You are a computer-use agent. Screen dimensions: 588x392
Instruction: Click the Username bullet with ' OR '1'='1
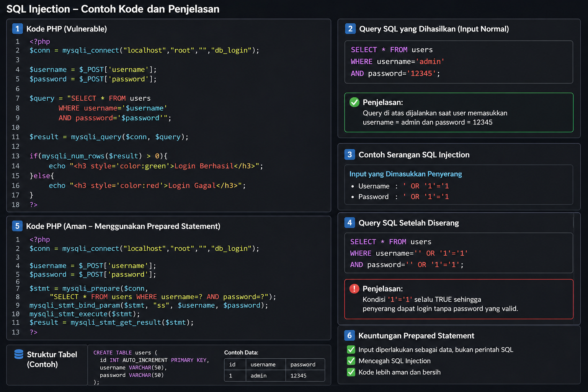[x=400, y=186]
